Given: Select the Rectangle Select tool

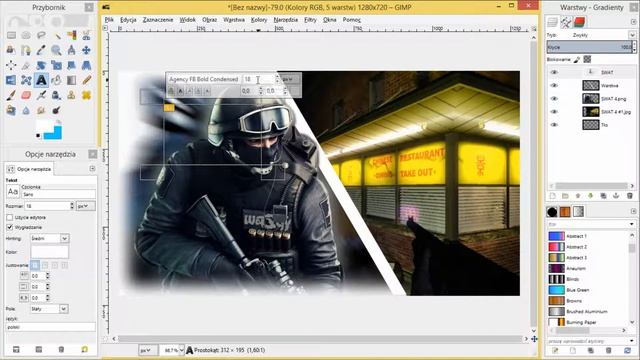Looking at the screenshot, I should [11, 36].
